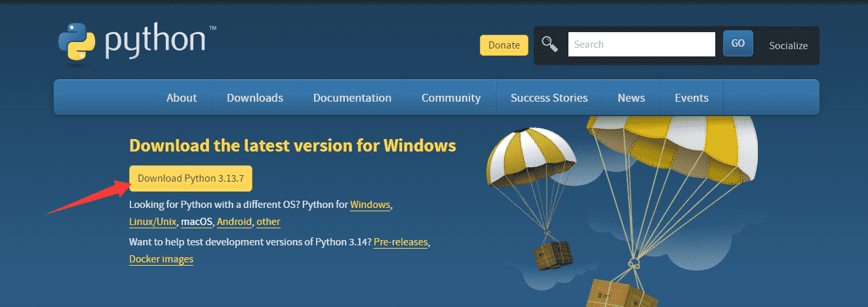
Task: Click the magnifying glass search icon
Action: coord(549,45)
